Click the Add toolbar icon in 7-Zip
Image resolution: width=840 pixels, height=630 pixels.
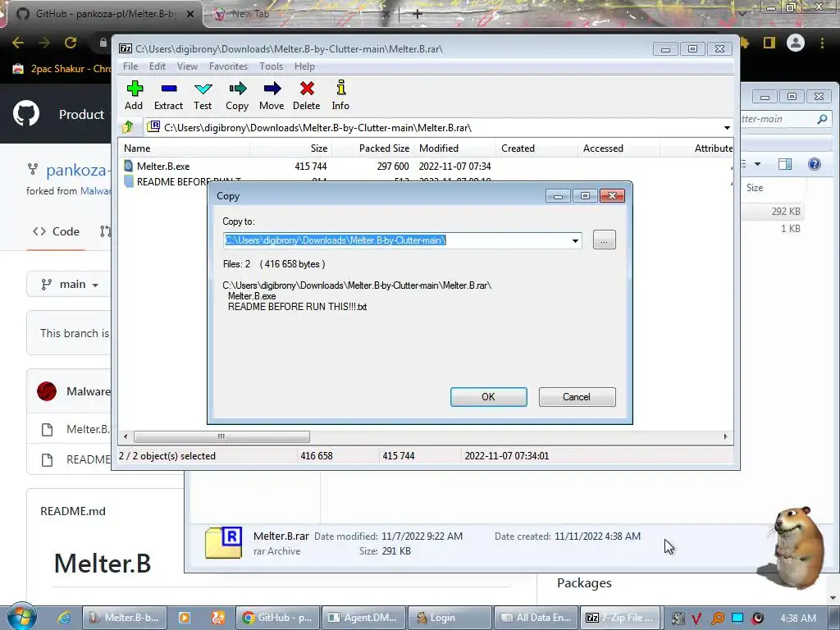pyautogui.click(x=134, y=95)
